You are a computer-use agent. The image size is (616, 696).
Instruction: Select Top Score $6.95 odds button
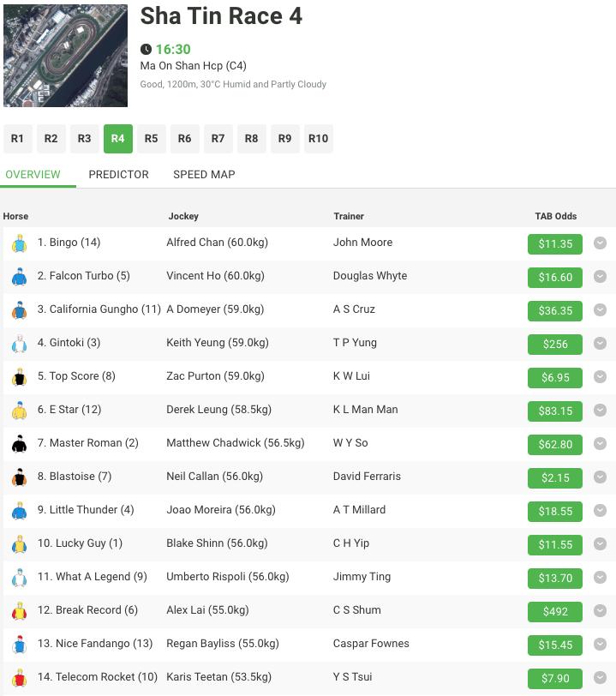click(554, 377)
